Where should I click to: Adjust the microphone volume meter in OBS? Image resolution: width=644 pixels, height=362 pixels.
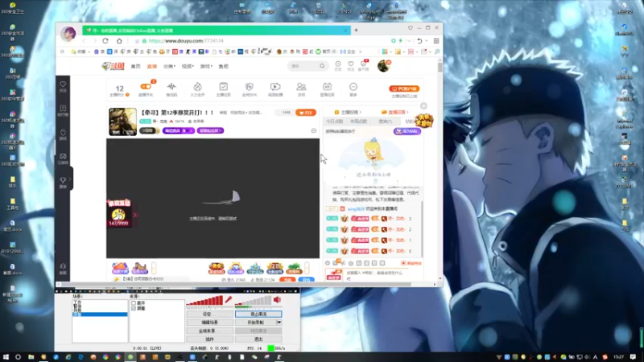[x=204, y=301]
